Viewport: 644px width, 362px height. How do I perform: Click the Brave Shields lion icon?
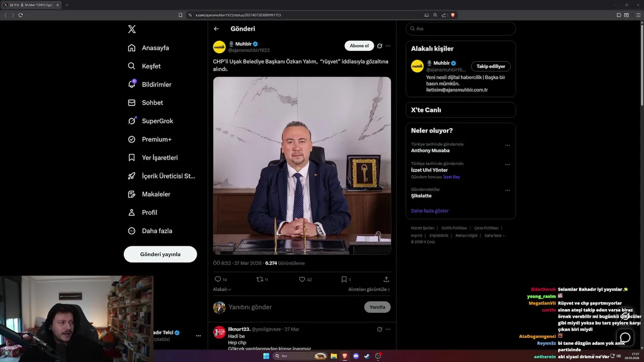click(x=453, y=15)
